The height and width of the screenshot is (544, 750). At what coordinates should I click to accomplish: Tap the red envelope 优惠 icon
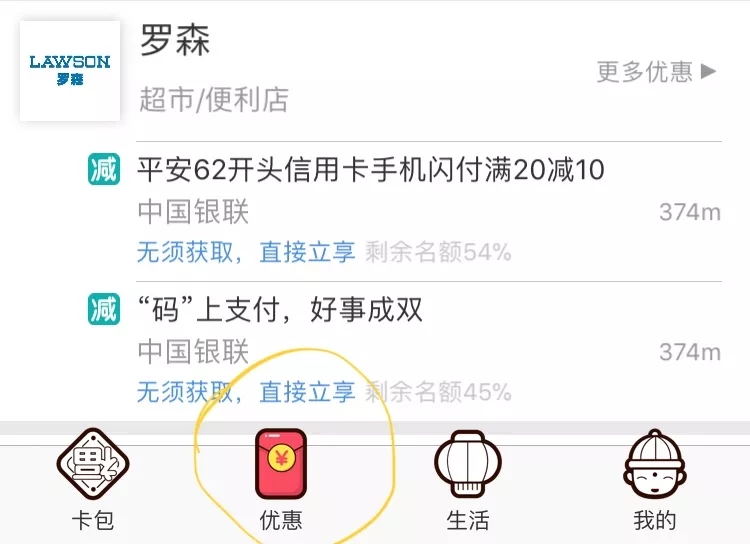point(281,464)
